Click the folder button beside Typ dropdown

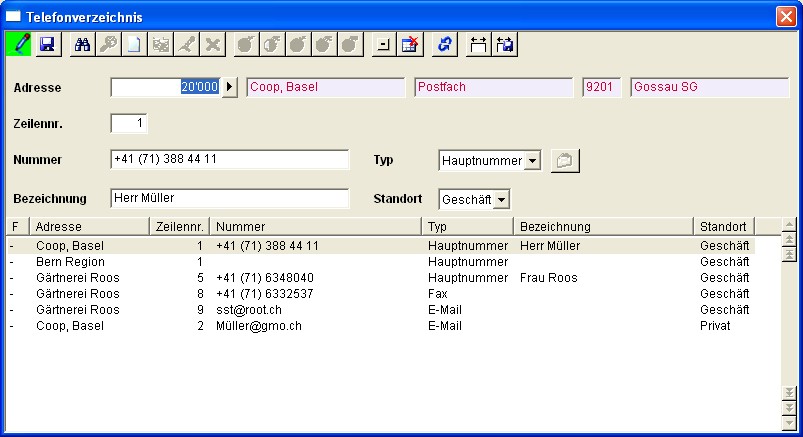[x=565, y=160]
